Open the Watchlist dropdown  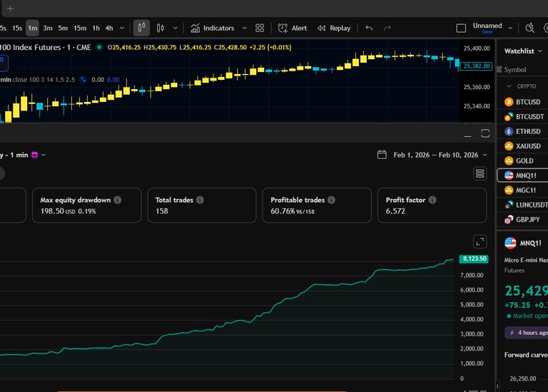(523, 51)
